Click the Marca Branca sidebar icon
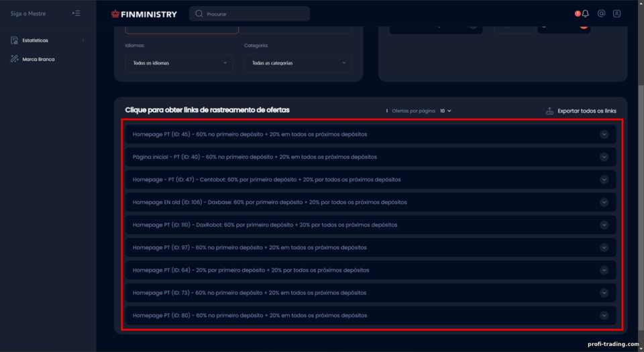This screenshot has height=352, width=644. (14, 59)
